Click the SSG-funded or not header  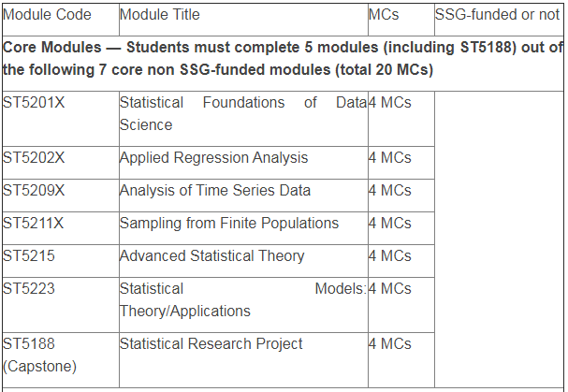click(x=498, y=15)
